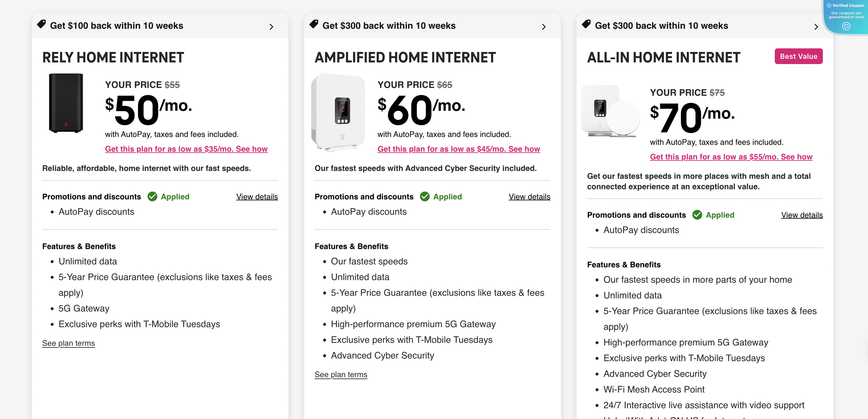
Task: Open the $35/mo See how link
Action: point(186,149)
